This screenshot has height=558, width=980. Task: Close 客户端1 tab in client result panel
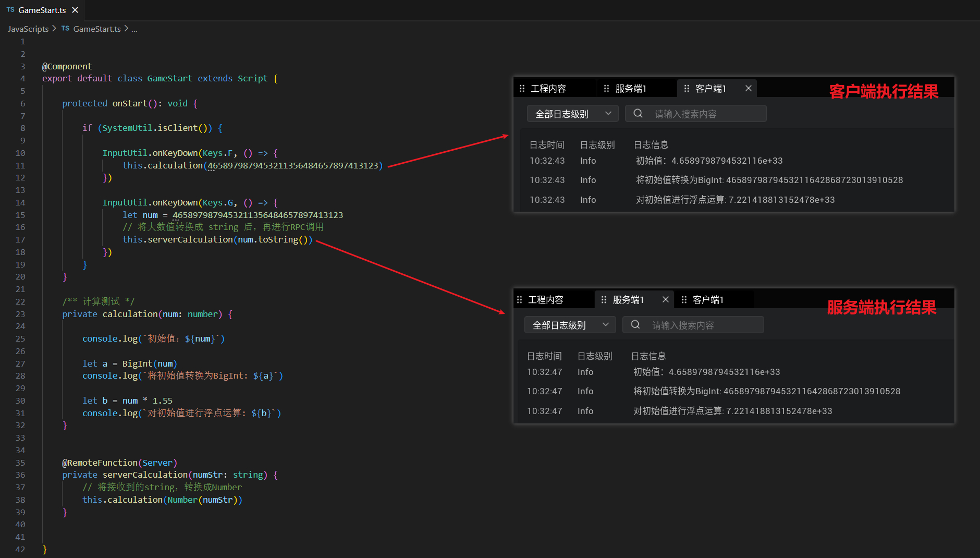[749, 88]
